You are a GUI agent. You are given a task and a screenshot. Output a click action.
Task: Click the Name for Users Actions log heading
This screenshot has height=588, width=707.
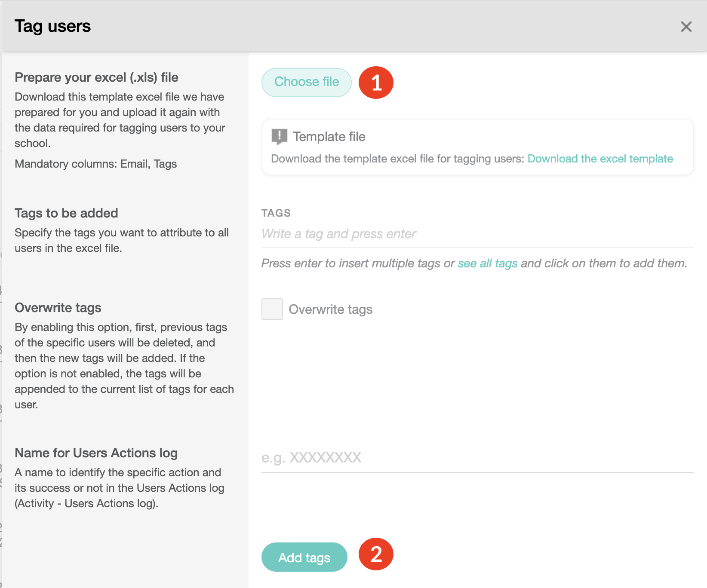(96, 453)
